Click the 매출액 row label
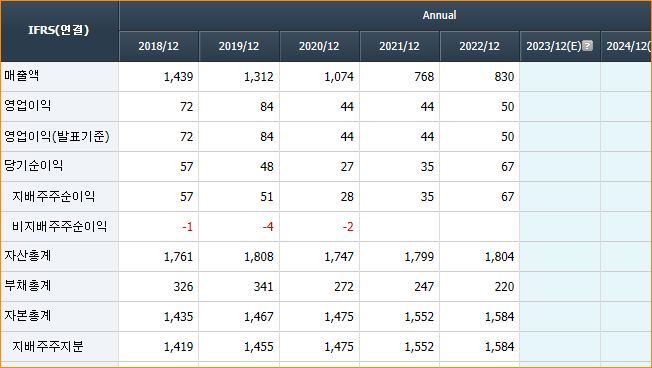The width and height of the screenshot is (652, 368). (22, 76)
